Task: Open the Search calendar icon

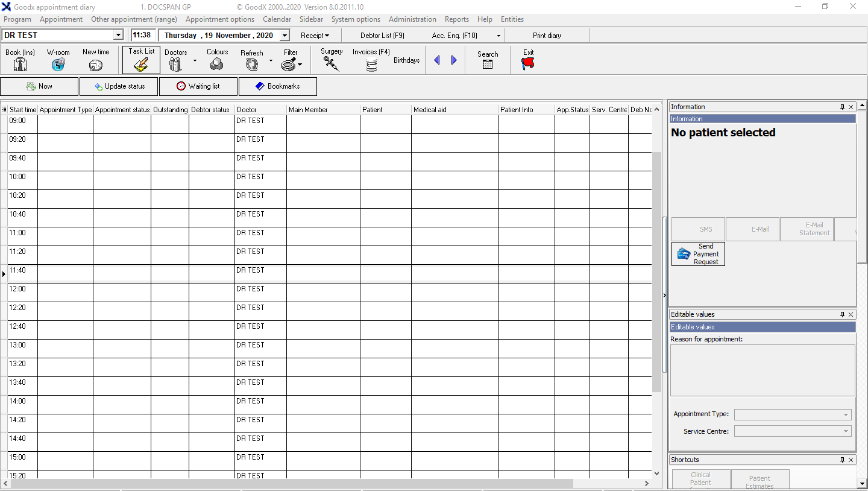Action: (x=488, y=64)
